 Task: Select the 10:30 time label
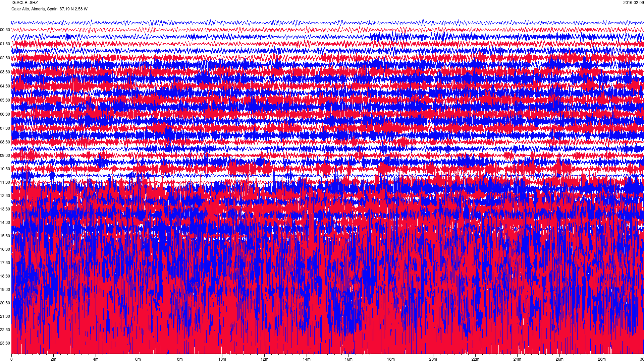pos(5,169)
